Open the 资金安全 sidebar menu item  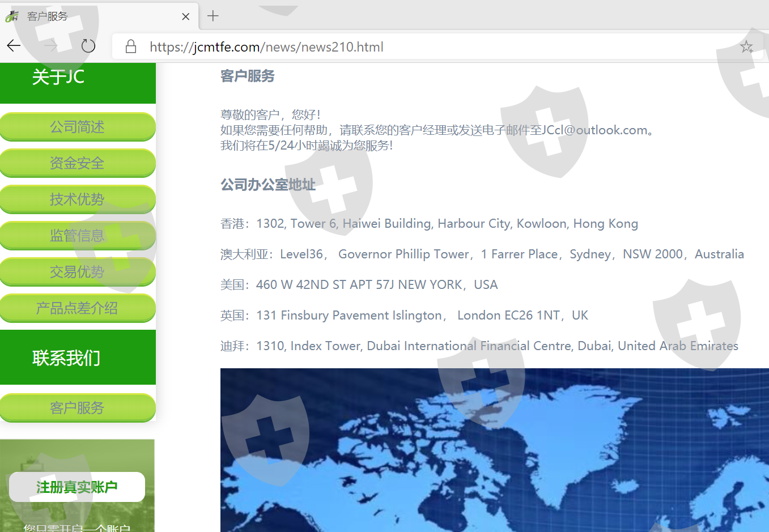(77, 163)
